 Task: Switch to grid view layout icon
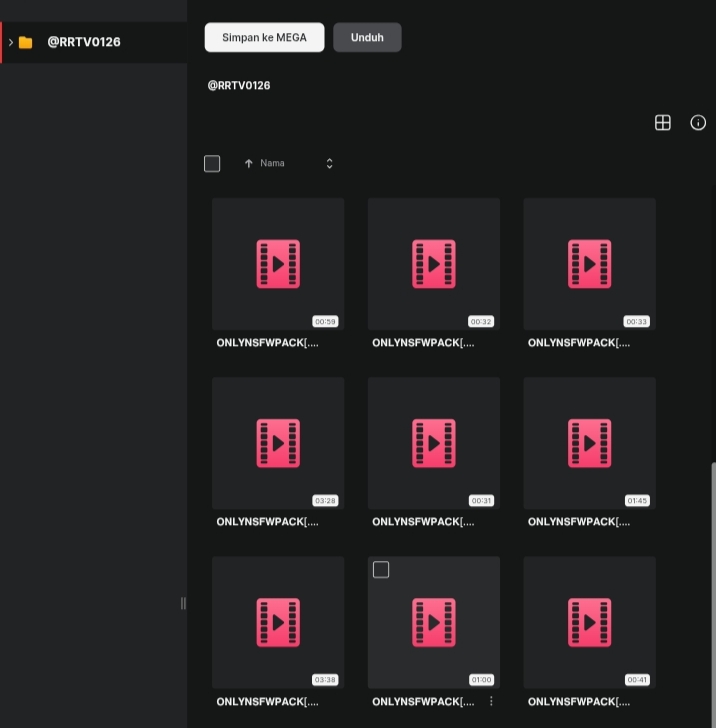663,123
